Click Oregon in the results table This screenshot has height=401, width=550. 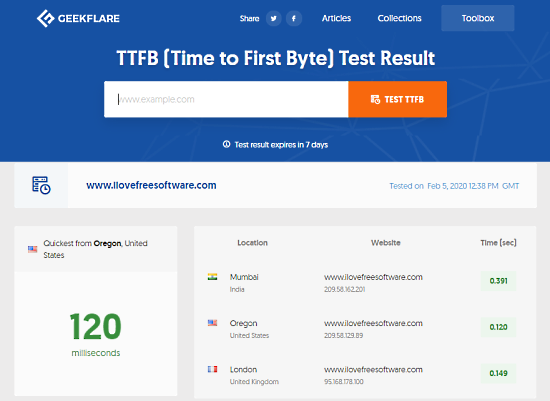pos(243,323)
